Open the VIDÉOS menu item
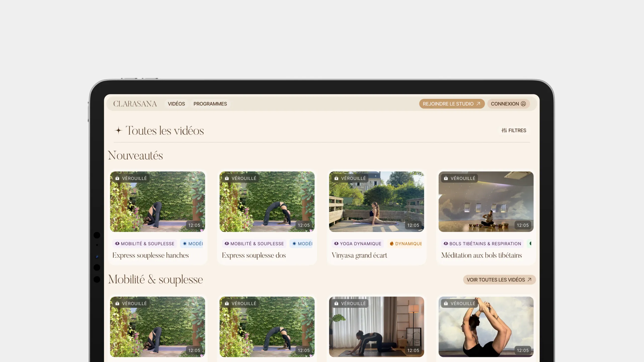The width and height of the screenshot is (644, 362). coord(176,104)
